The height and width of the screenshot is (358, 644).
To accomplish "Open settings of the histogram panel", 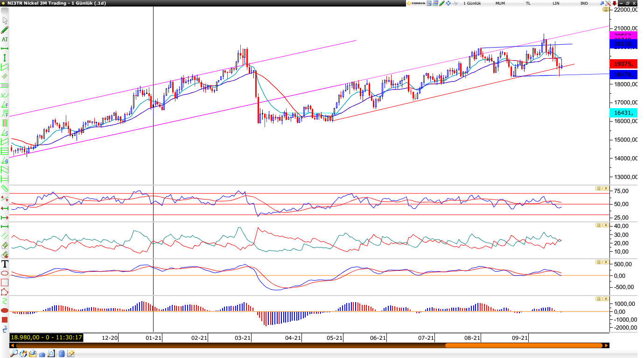I will click(599, 299).
